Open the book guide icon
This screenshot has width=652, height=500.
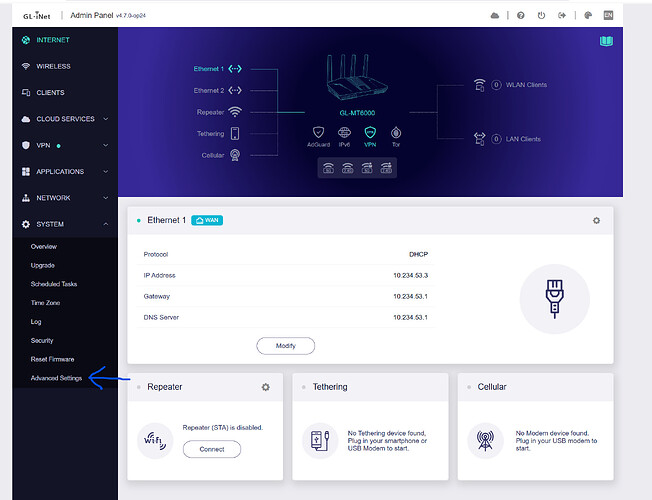pos(605,41)
